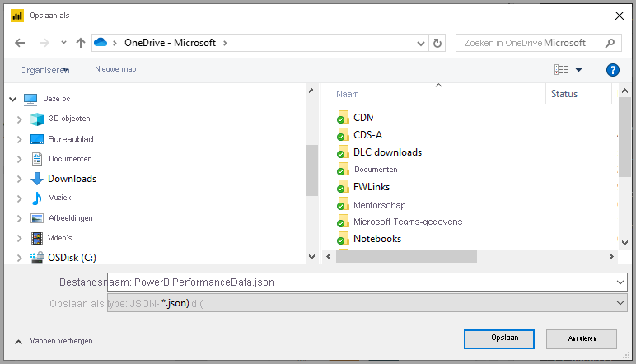The image size is (636, 364).
Task: Expand the Video's tree node
Action: click(19, 238)
